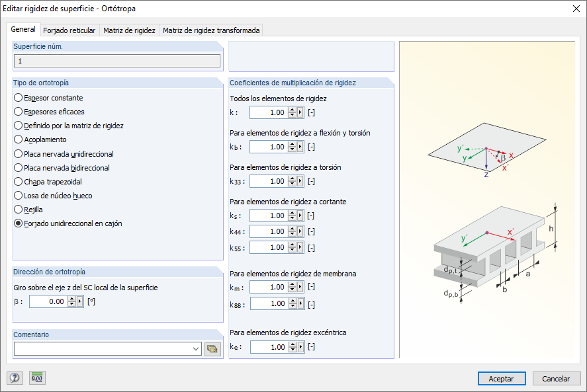Image resolution: width=587 pixels, height=392 pixels.
Task: Click the units and decimal places icon
Action: (36, 377)
